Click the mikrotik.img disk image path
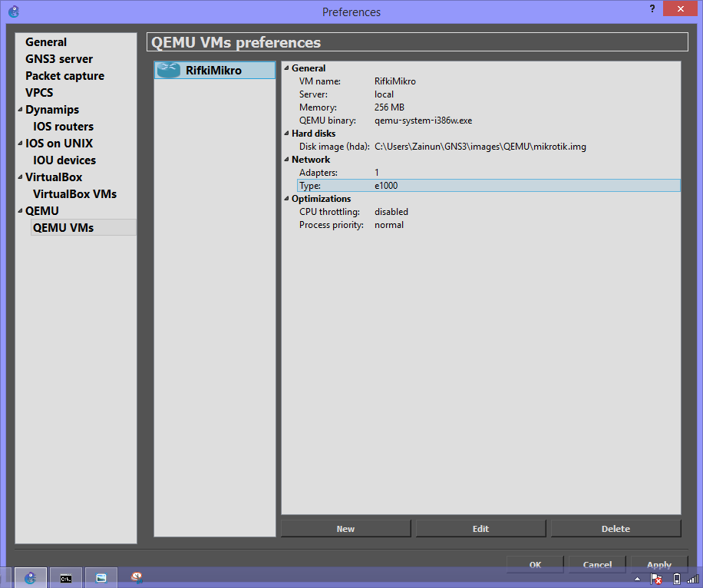703x588 pixels. click(x=480, y=146)
